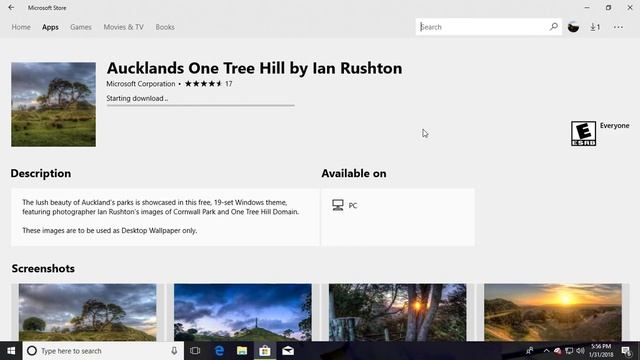Open the Home tab

tap(21, 27)
